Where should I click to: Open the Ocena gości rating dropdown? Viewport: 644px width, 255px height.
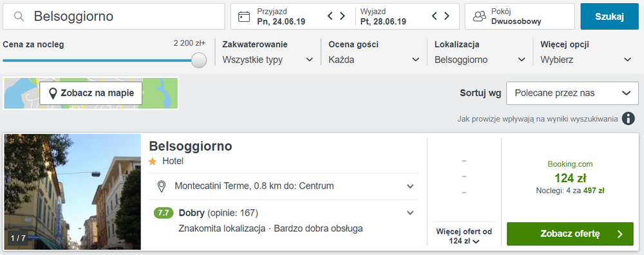click(374, 60)
